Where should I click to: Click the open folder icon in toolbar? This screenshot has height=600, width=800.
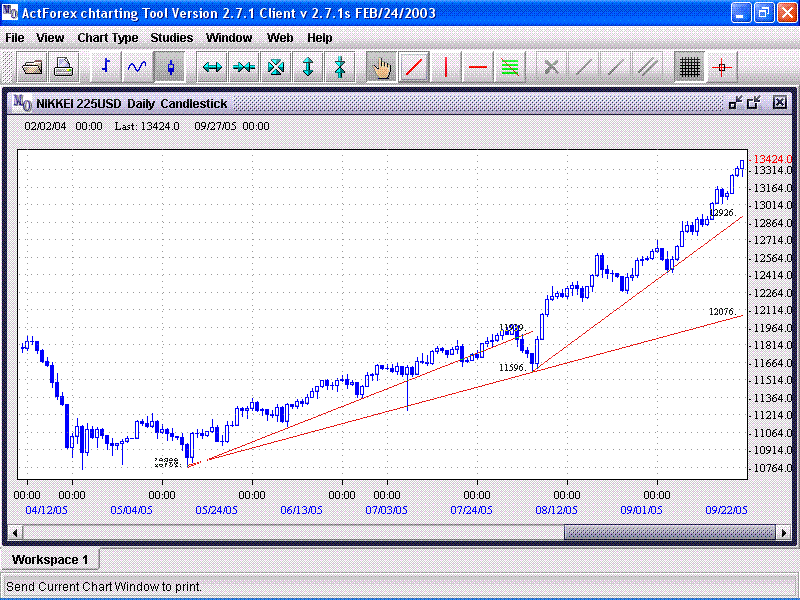click(x=32, y=68)
